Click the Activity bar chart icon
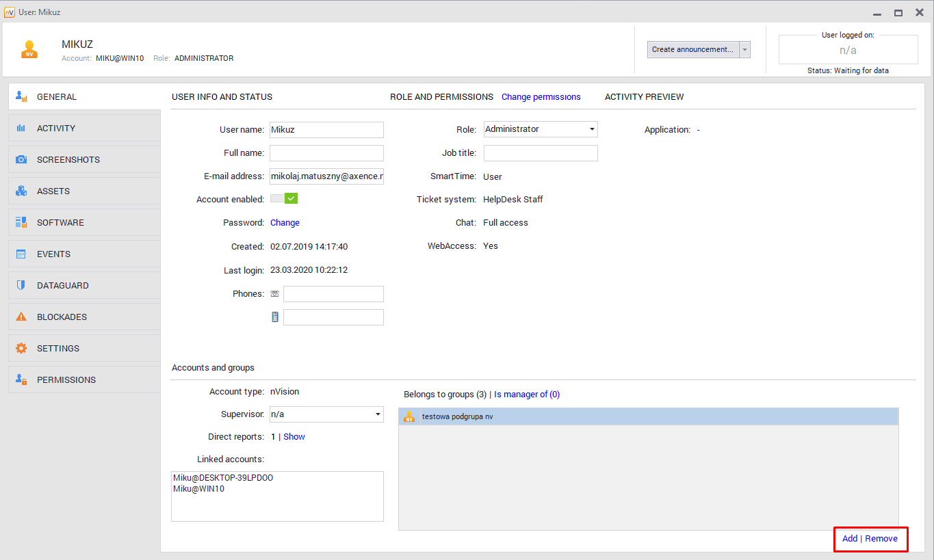Image resolution: width=934 pixels, height=560 pixels. (21, 129)
